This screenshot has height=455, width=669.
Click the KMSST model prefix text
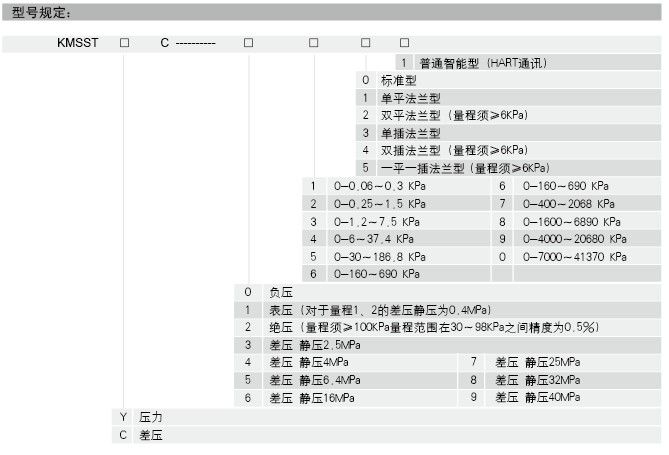[x=77, y=44]
